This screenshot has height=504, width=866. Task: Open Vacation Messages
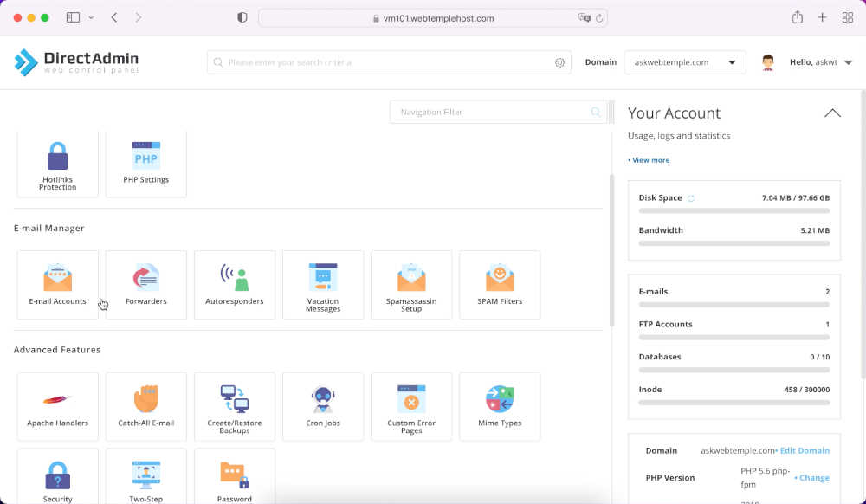323,285
